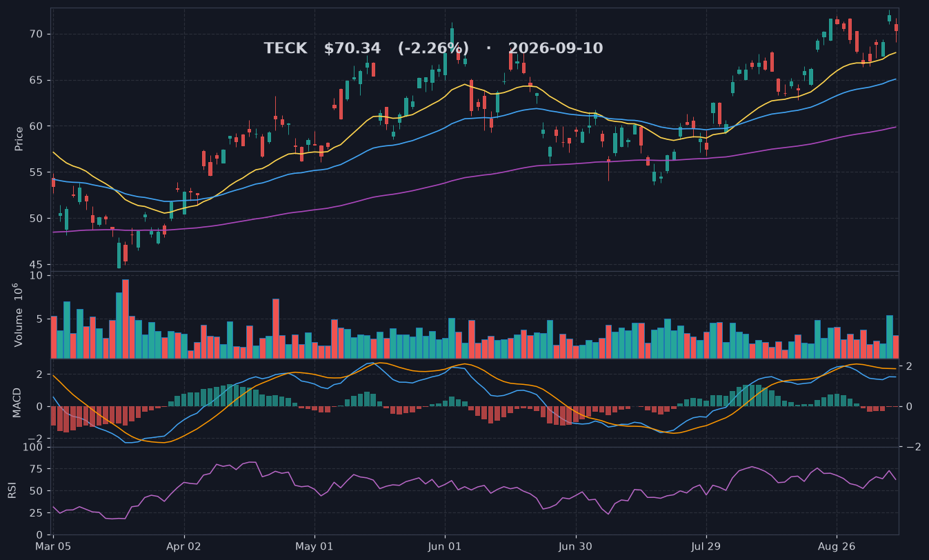This screenshot has width=929, height=560.
Task: Click the tall red volume bar in late April
Action: coord(276,328)
